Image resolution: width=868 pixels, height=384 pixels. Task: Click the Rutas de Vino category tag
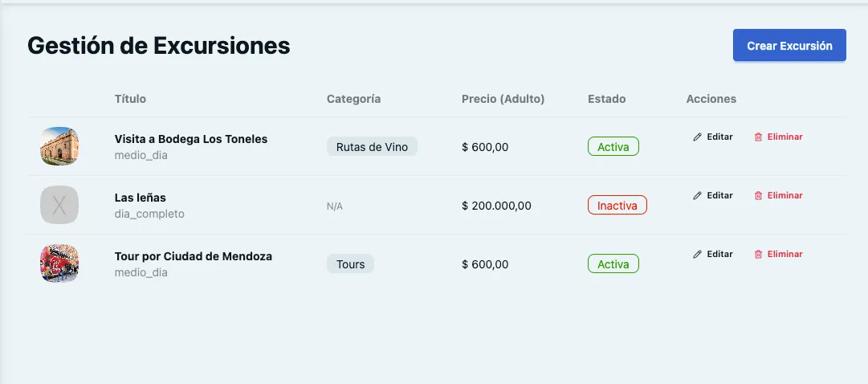click(372, 147)
